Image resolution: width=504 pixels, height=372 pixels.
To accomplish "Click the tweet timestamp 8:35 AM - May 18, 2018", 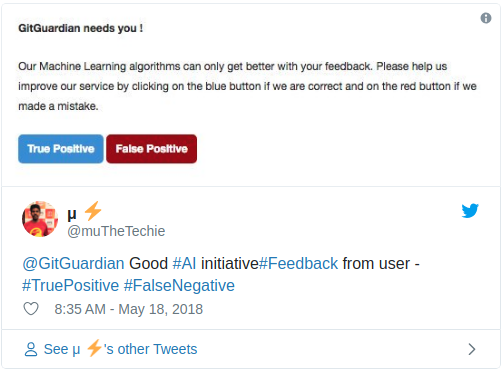I will click(128, 309).
